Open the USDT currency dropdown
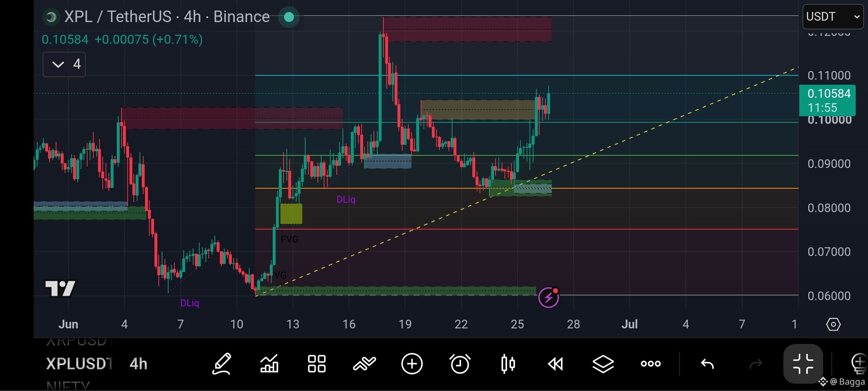The width and height of the screenshot is (868, 391). tap(833, 17)
